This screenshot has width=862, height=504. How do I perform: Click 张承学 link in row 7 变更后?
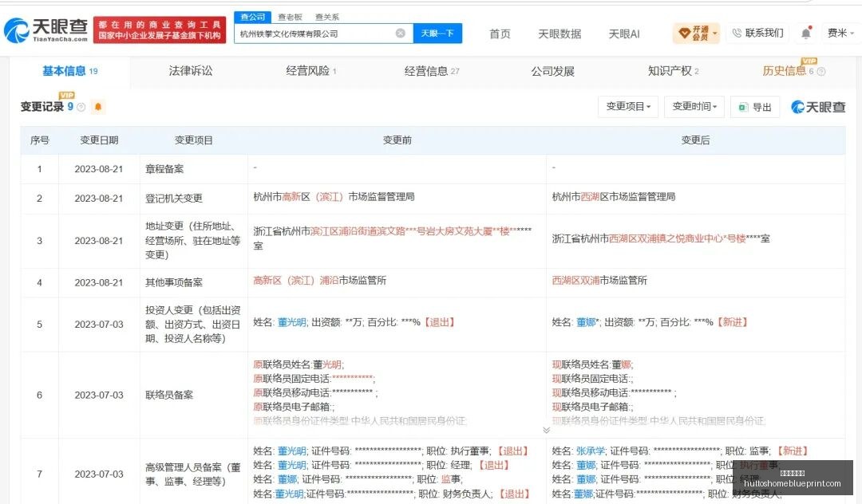pyautogui.click(x=591, y=451)
